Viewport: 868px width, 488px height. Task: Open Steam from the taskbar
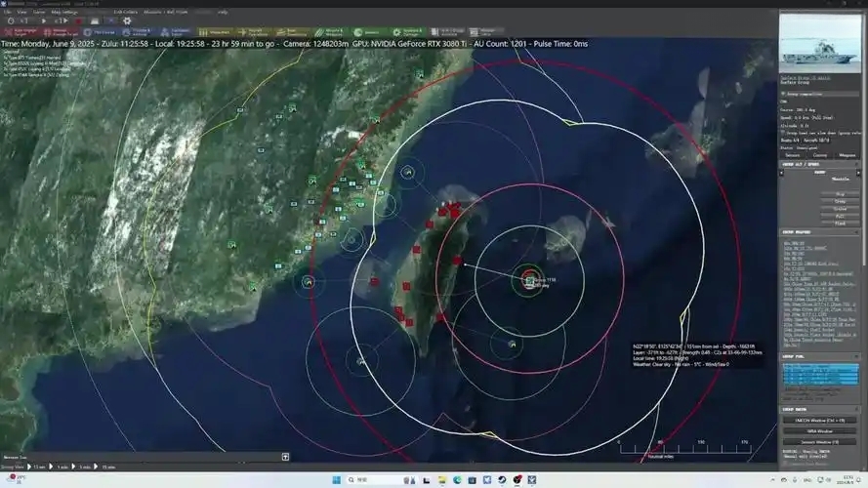(x=502, y=479)
